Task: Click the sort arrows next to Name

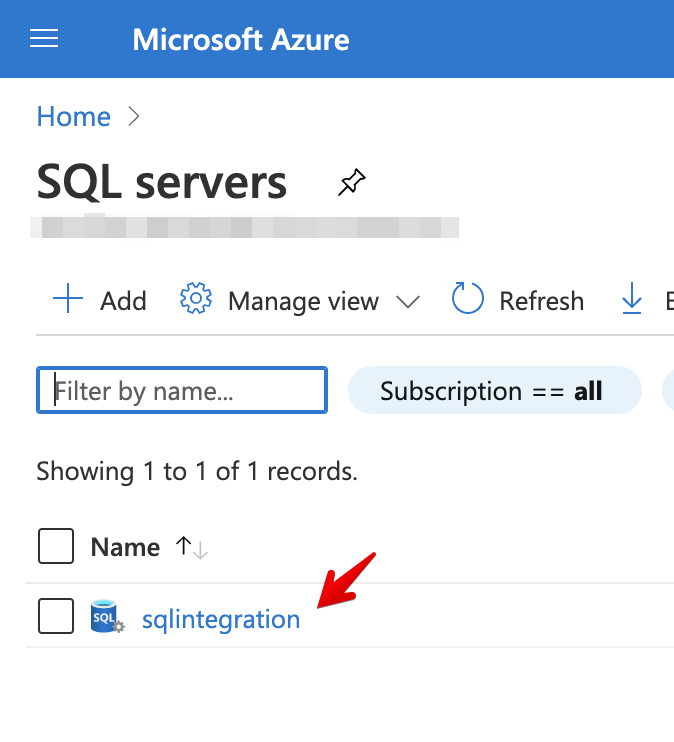Action: point(191,547)
